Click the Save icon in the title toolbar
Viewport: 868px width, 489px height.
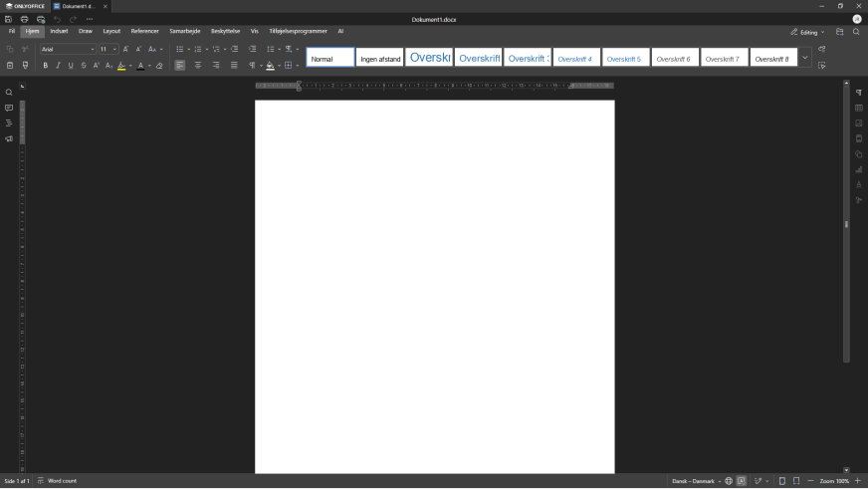[9, 19]
